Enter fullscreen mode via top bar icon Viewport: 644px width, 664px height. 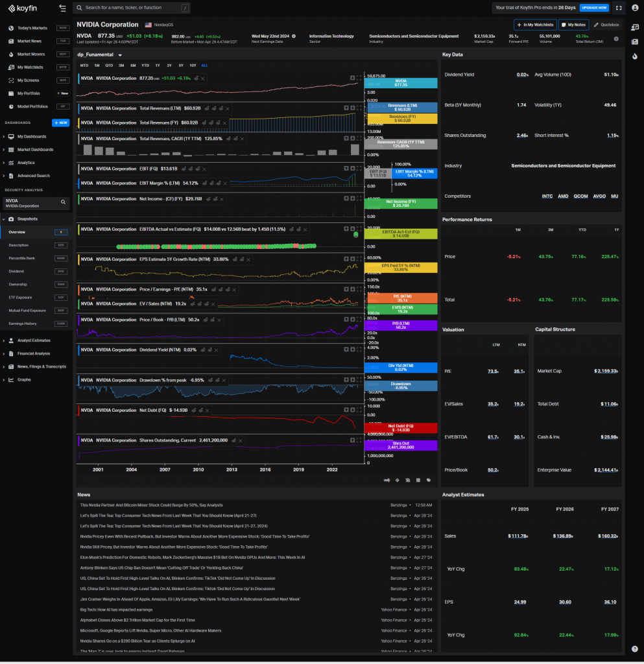619,8
